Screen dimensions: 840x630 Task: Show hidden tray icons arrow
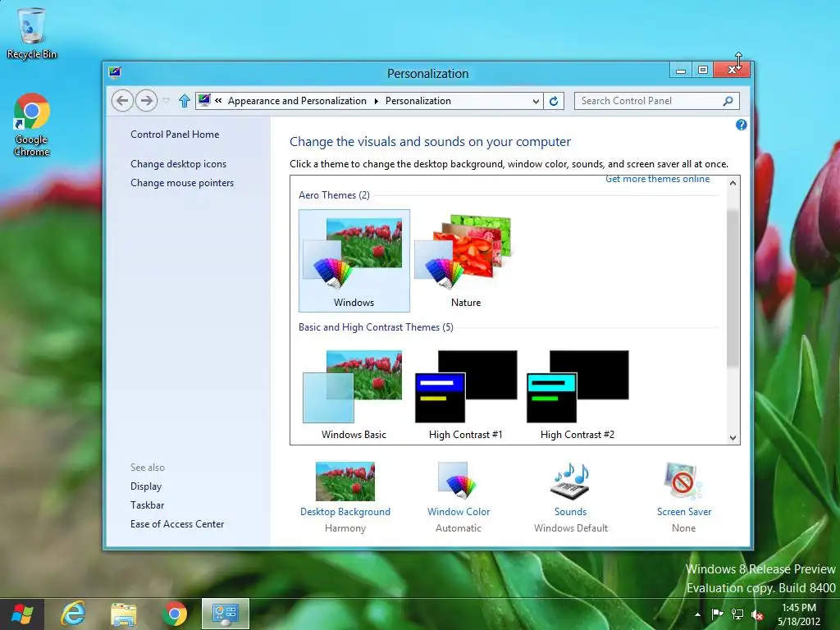point(697,614)
